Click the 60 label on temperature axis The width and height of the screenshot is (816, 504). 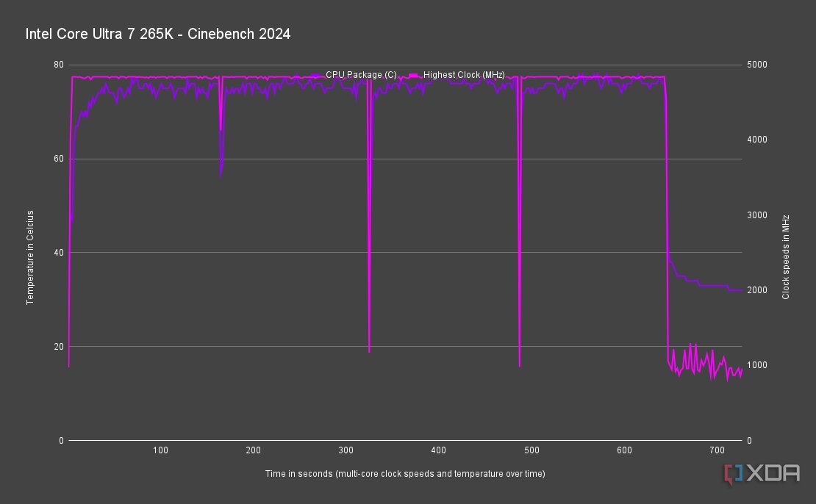pos(59,159)
